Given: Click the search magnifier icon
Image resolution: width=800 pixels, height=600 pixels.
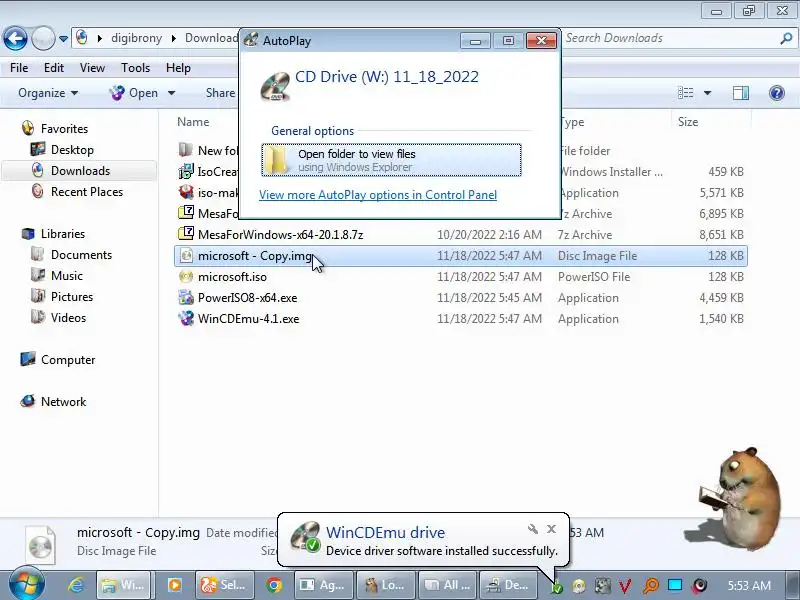Looking at the screenshot, I should point(786,38).
